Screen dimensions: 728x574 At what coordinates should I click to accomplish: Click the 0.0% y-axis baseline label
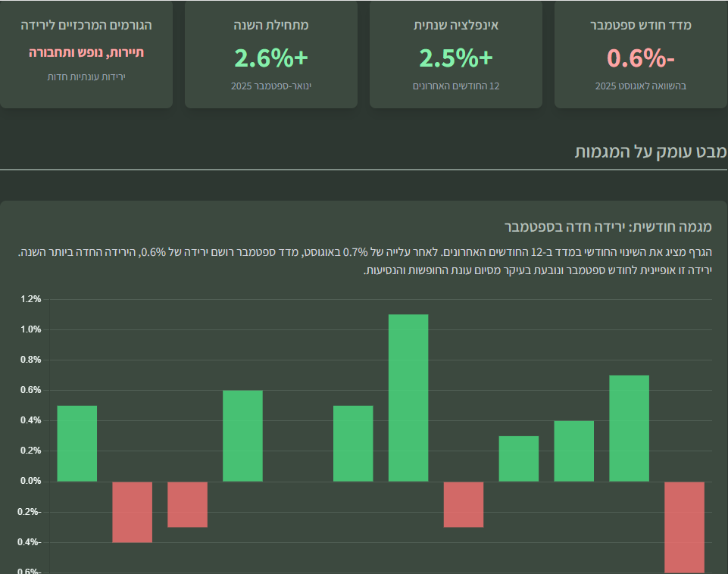click(x=30, y=481)
